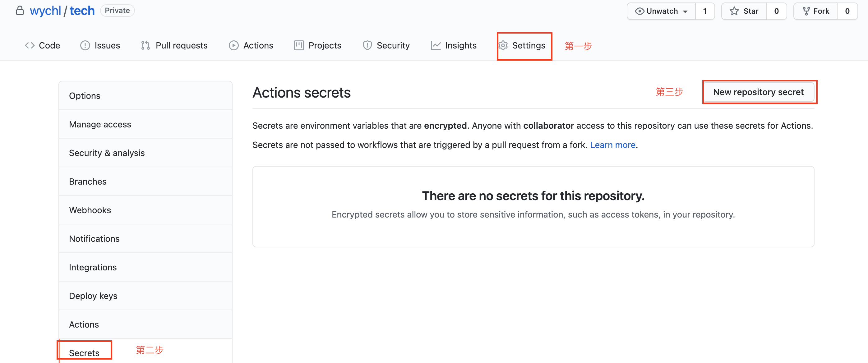The width and height of the screenshot is (868, 363).
Task: Click the New repository secret button
Action: click(x=759, y=92)
